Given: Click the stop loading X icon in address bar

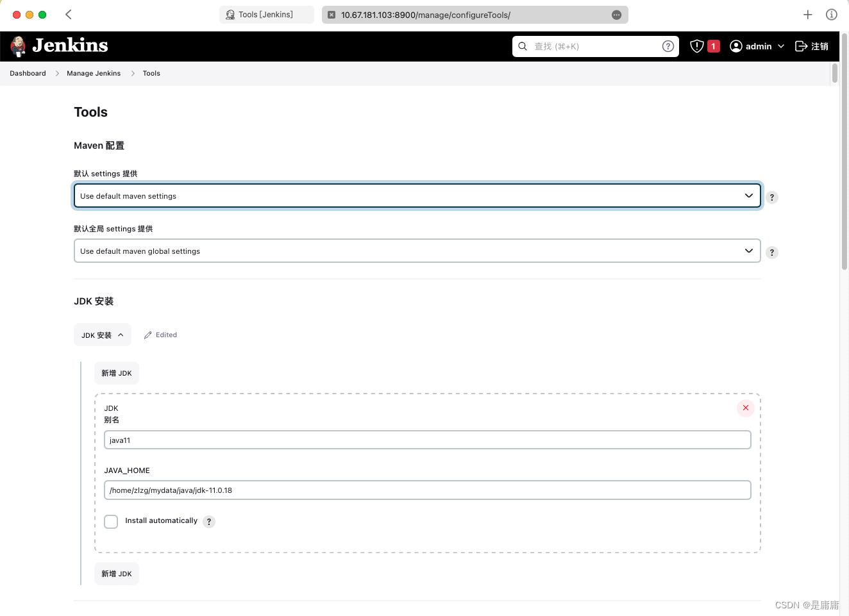Looking at the screenshot, I should pos(332,15).
